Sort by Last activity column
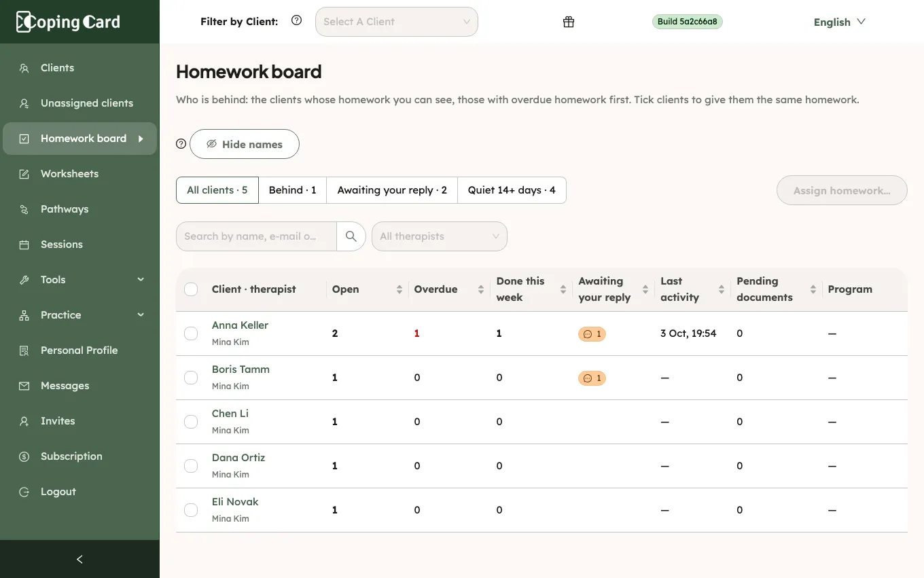 click(x=722, y=289)
